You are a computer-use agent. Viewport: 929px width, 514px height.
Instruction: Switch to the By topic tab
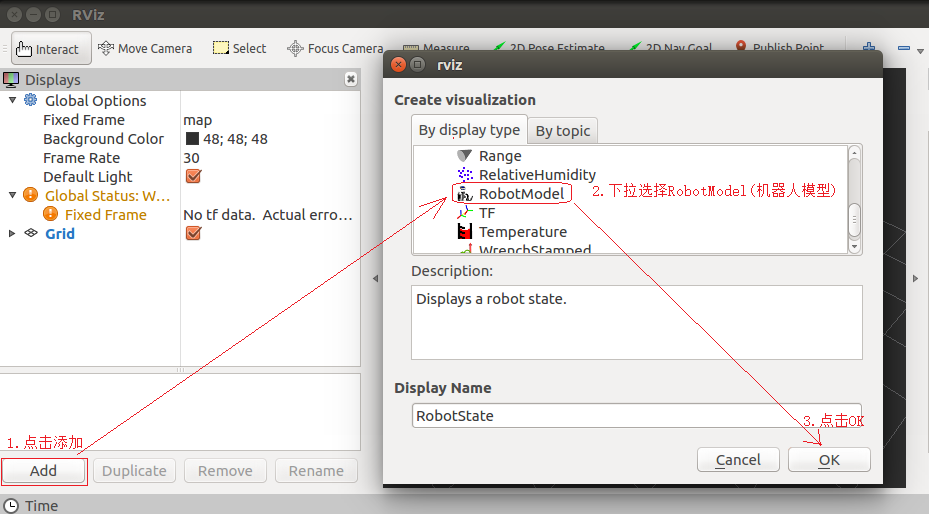click(562, 131)
